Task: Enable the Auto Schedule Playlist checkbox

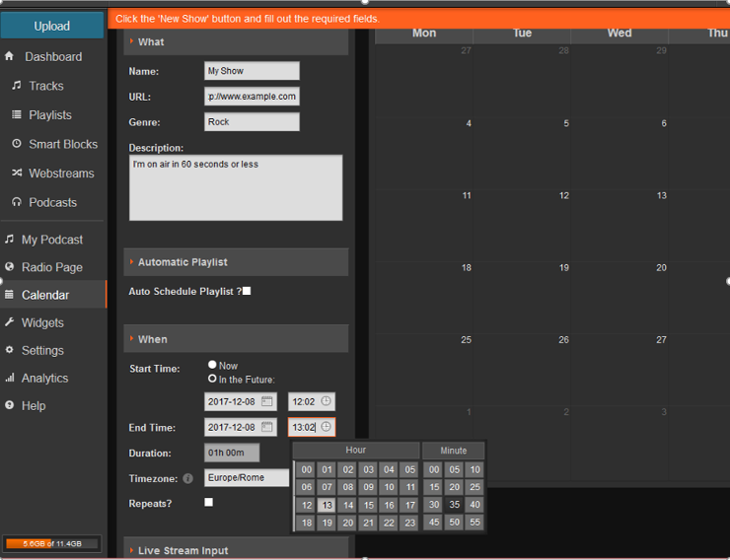Action: pos(247,291)
